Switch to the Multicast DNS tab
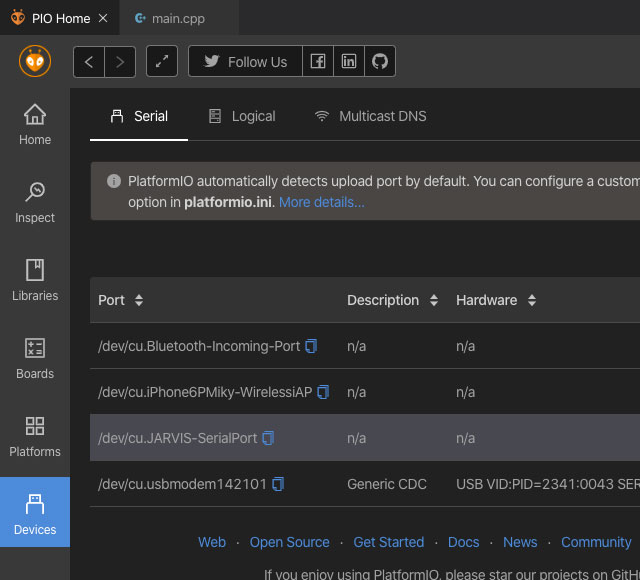The image size is (640, 580). pyautogui.click(x=370, y=116)
